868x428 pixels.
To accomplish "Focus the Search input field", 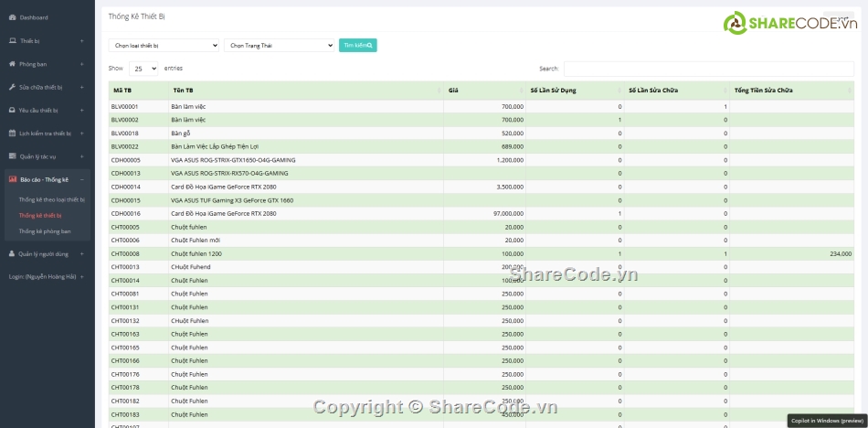I will (709, 69).
